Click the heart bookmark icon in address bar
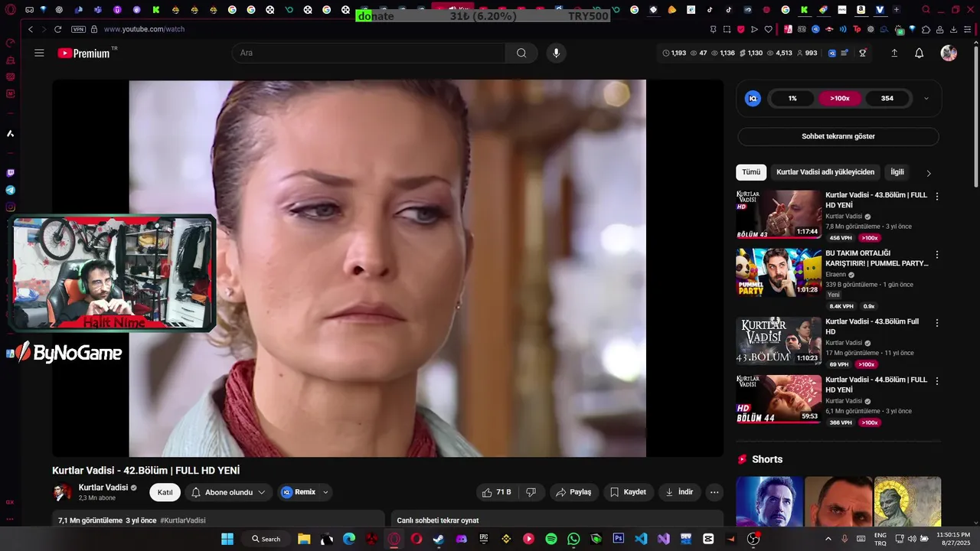980x551 pixels. pyautogui.click(x=769, y=29)
